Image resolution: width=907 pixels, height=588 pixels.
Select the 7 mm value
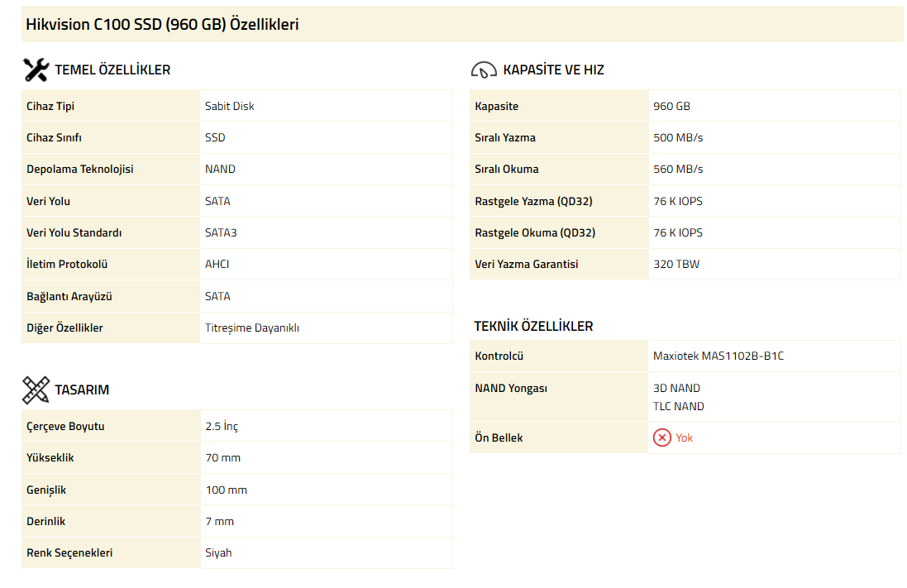(219, 521)
